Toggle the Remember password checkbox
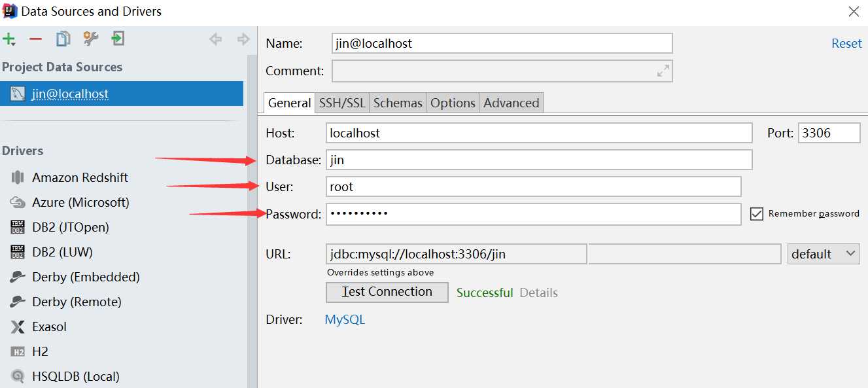This screenshot has width=868, height=388. (757, 214)
